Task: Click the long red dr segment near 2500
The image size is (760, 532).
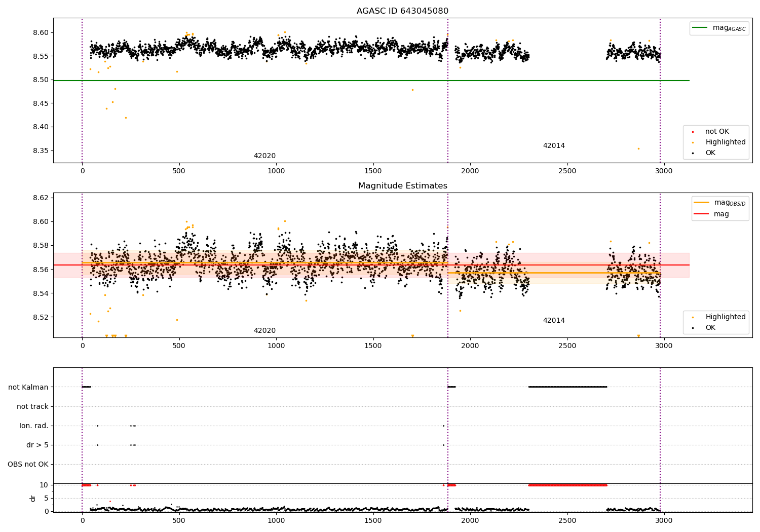Action: [x=567, y=485]
